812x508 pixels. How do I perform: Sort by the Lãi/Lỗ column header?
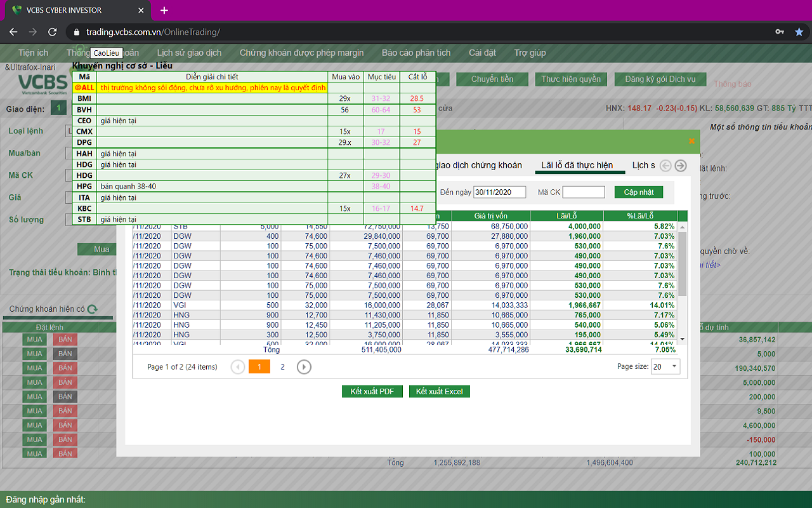(x=567, y=216)
